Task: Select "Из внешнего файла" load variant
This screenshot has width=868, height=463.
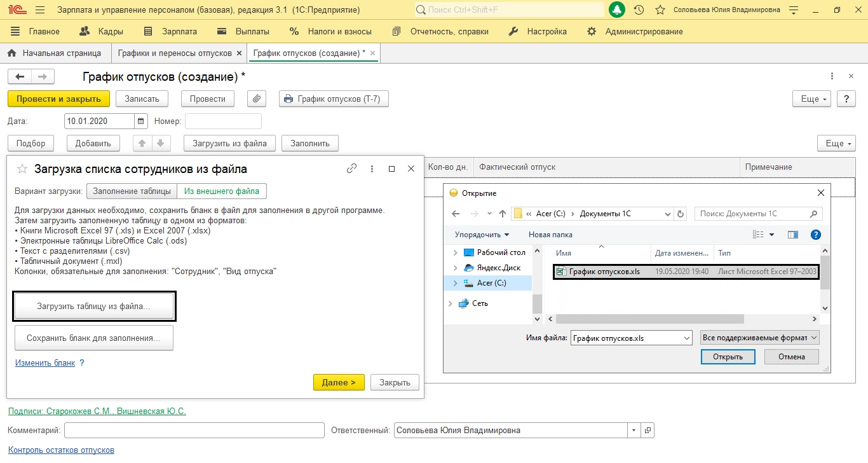Action: coord(222,191)
